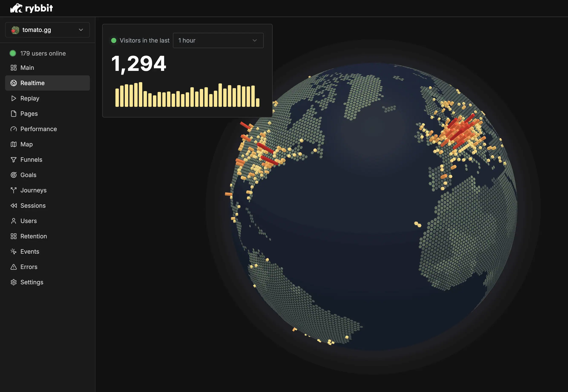Click the Settings gear icon
Image resolution: width=568 pixels, height=392 pixels.
tap(13, 282)
